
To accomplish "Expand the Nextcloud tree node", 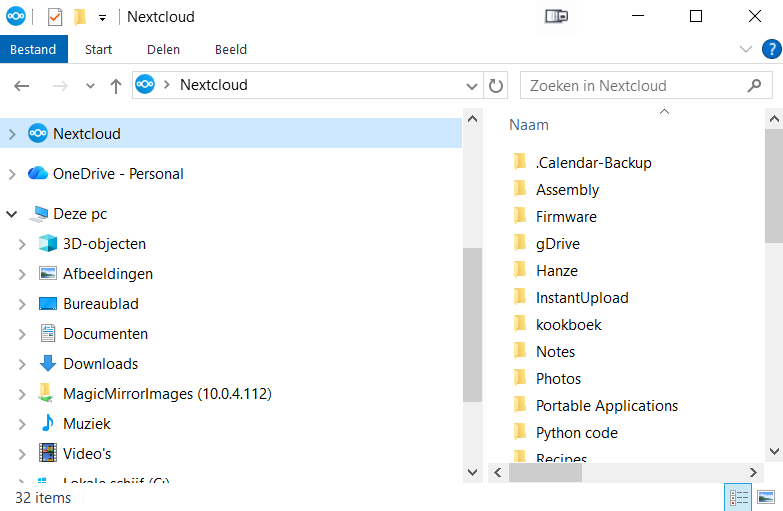I will click(x=12, y=134).
